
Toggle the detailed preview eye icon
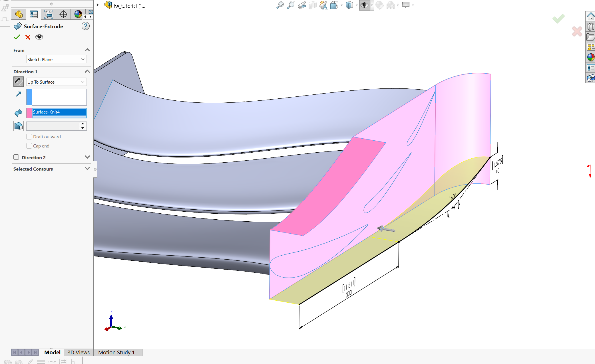click(x=39, y=37)
